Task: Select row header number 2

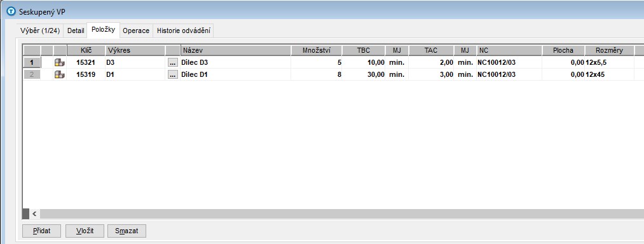Action: pos(32,75)
